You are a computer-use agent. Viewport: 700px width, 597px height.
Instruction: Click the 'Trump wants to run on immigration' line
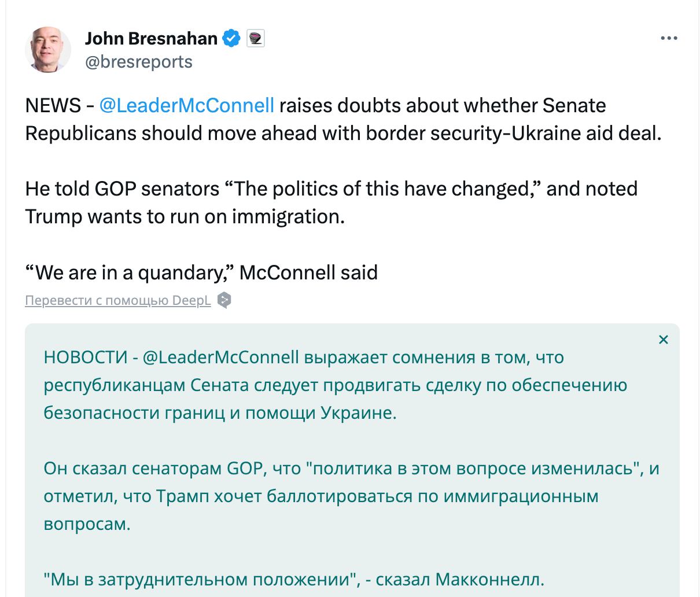point(185,216)
